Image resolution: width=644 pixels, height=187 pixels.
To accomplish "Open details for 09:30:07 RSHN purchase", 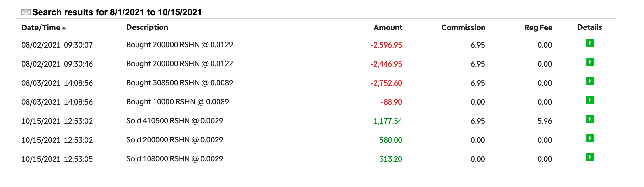I will (x=590, y=43).
